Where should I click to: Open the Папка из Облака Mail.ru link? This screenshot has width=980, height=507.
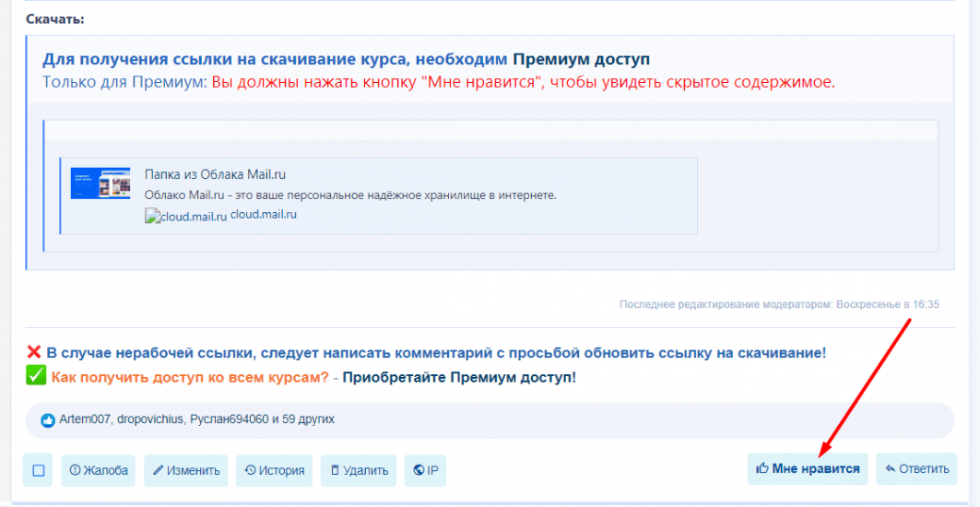[x=215, y=174]
